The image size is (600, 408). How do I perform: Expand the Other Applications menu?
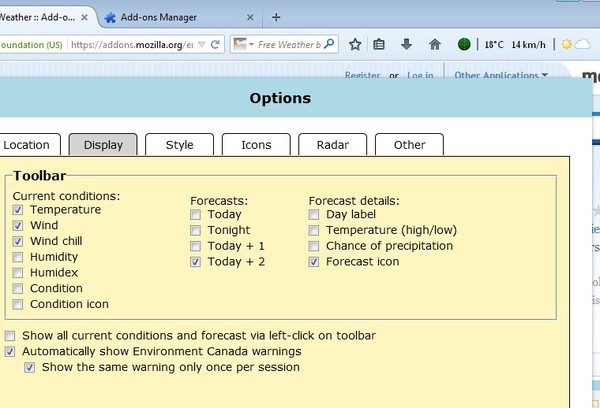pos(501,75)
